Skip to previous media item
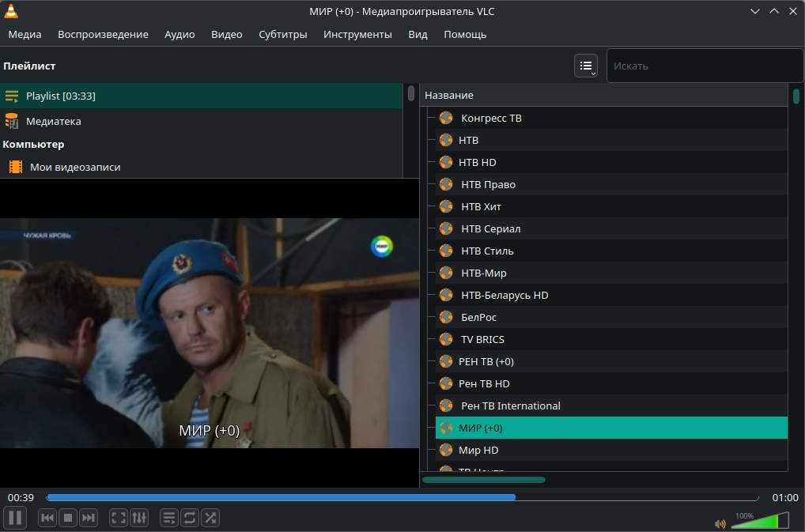The width and height of the screenshot is (805, 532). [47, 518]
